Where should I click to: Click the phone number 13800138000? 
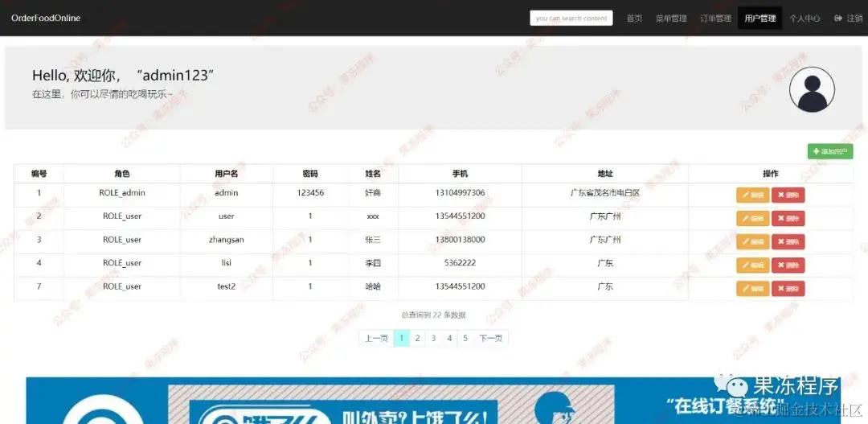[460, 240]
